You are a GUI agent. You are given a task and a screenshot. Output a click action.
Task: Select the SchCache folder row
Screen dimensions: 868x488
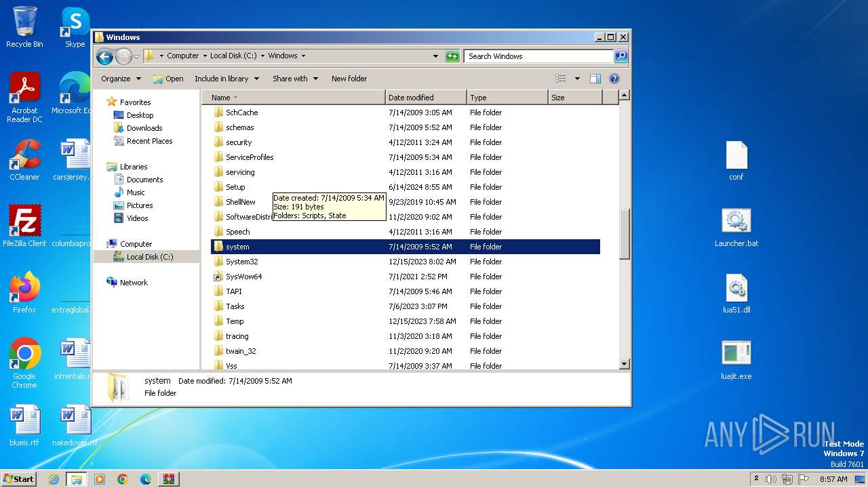pyautogui.click(x=406, y=113)
